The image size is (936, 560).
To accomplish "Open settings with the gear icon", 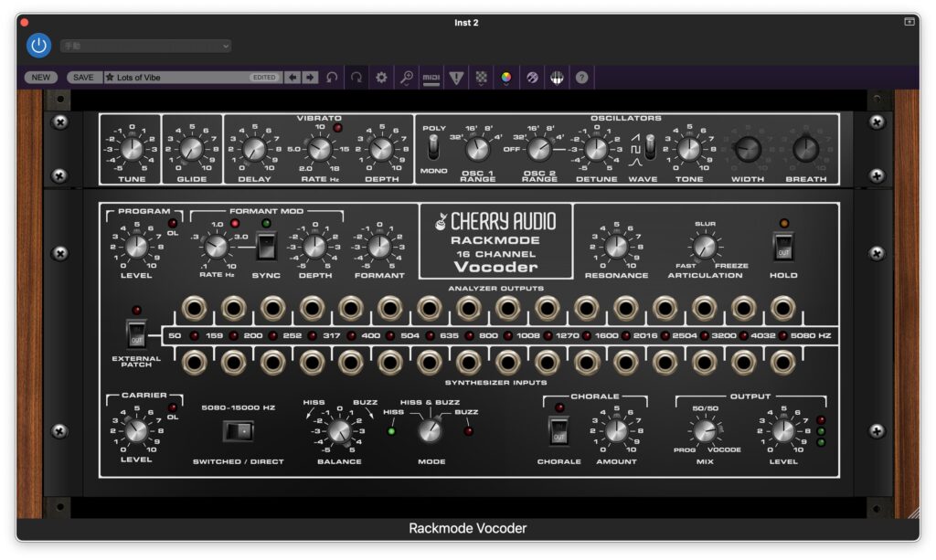I will point(382,78).
